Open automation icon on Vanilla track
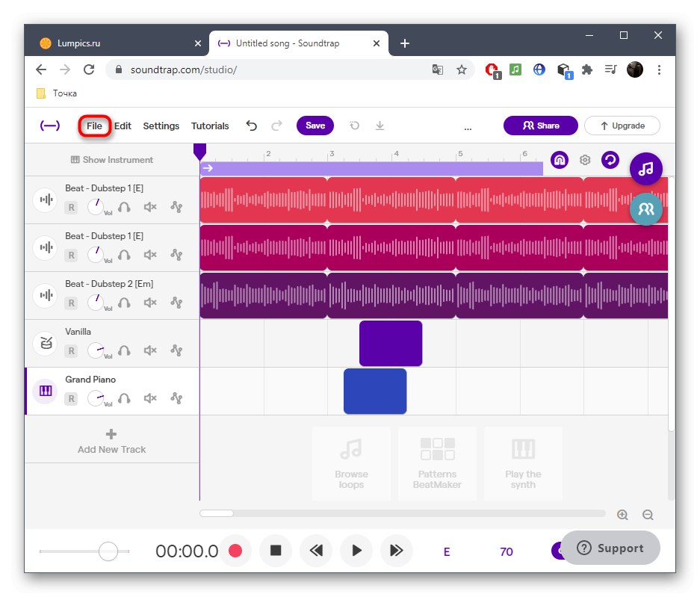This screenshot has width=700, height=597. tap(176, 351)
